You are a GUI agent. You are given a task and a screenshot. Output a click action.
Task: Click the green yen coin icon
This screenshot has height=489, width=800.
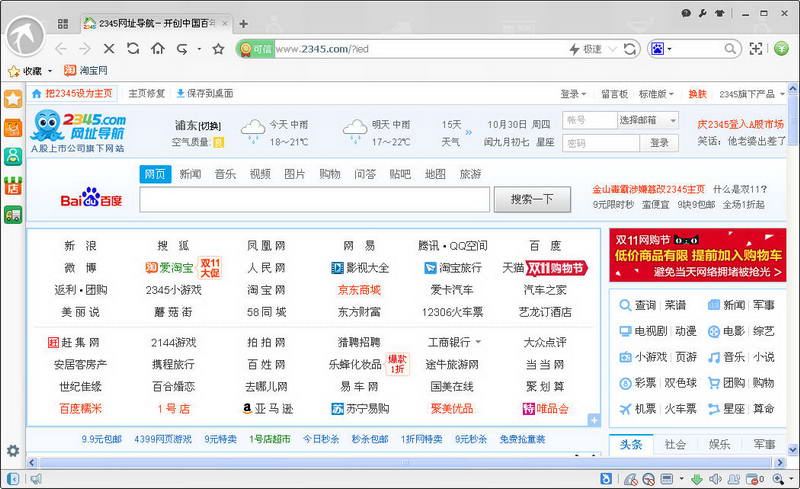[781, 49]
